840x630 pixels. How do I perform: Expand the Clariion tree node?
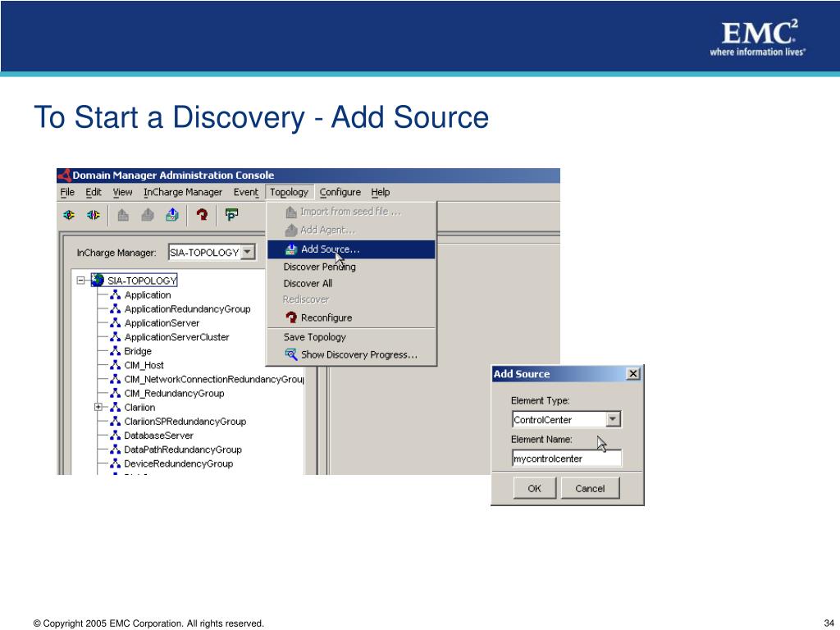(98, 407)
